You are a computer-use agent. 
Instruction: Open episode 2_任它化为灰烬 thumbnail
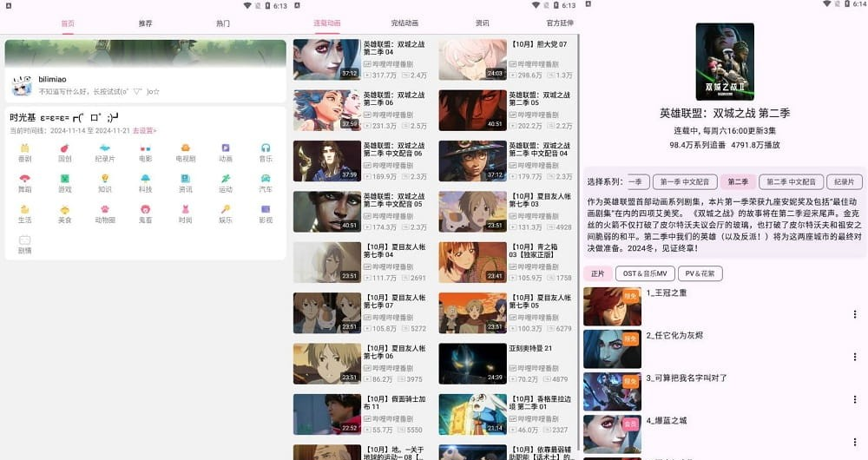click(612, 349)
